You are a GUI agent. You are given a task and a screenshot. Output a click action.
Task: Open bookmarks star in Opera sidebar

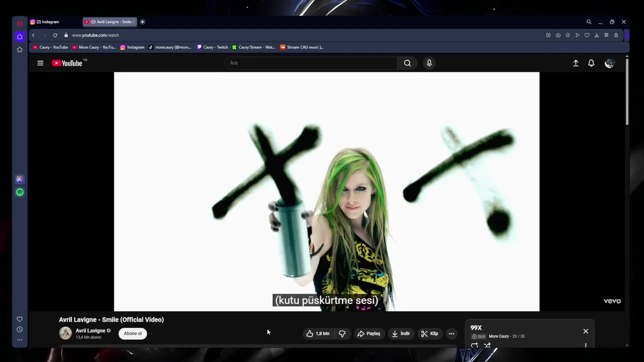(20, 49)
